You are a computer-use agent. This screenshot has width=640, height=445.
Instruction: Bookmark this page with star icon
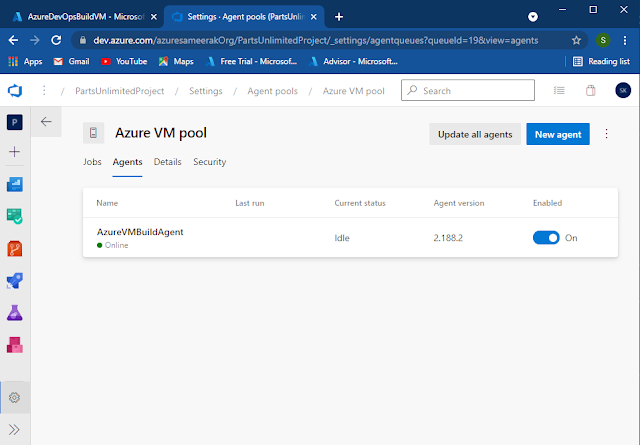tap(576, 40)
